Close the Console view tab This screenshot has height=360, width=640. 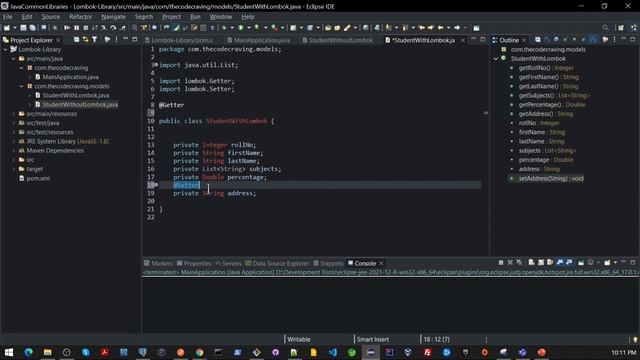click(381, 263)
